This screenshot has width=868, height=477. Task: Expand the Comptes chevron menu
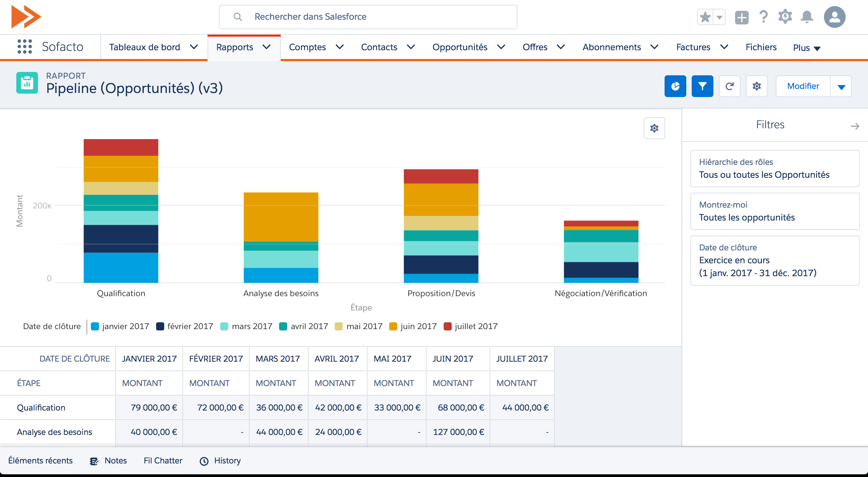click(339, 47)
